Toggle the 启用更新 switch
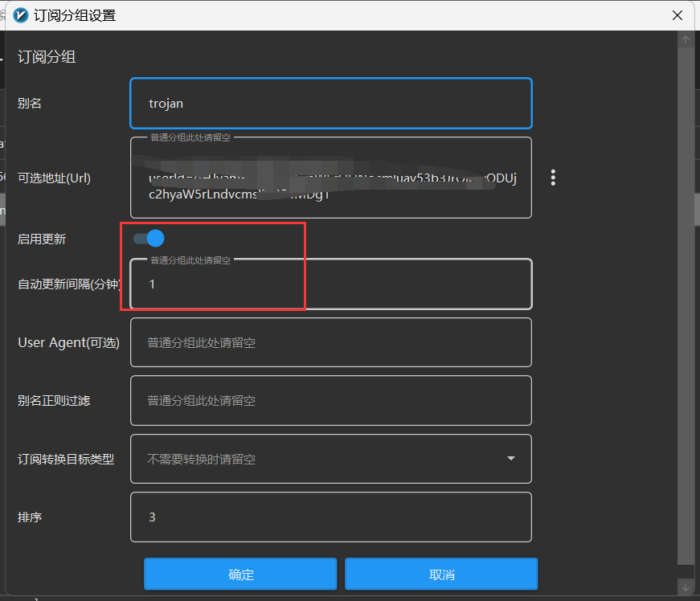The image size is (700, 601). pyautogui.click(x=149, y=239)
